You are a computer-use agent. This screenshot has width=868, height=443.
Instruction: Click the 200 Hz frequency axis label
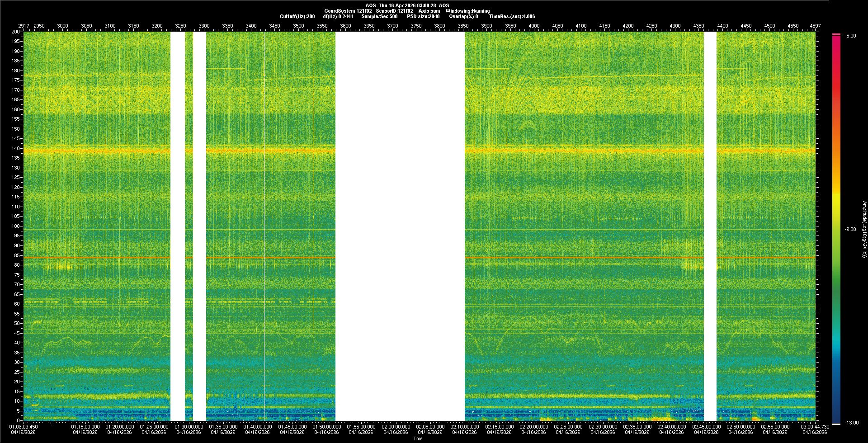click(x=15, y=32)
